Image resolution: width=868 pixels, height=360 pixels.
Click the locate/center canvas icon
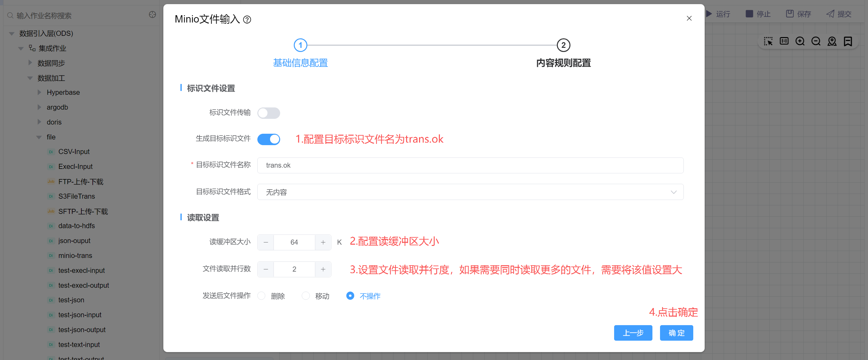[x=832, y=41]
